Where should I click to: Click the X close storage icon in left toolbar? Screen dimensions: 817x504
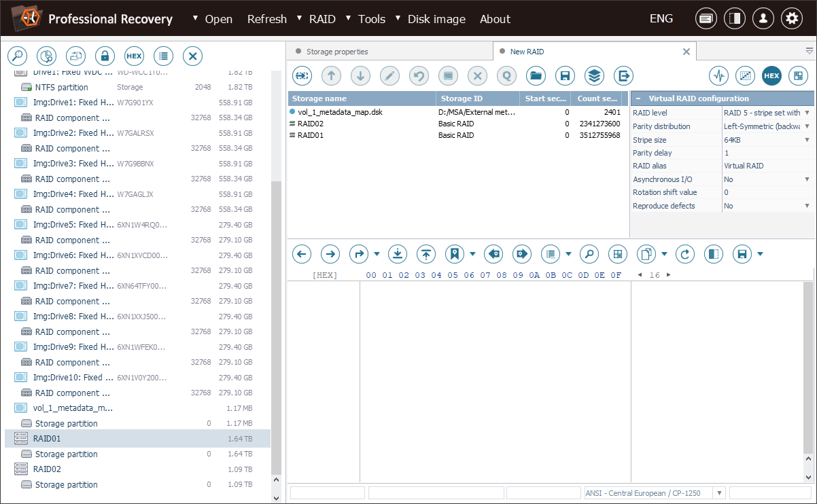[x=193, y=56]
